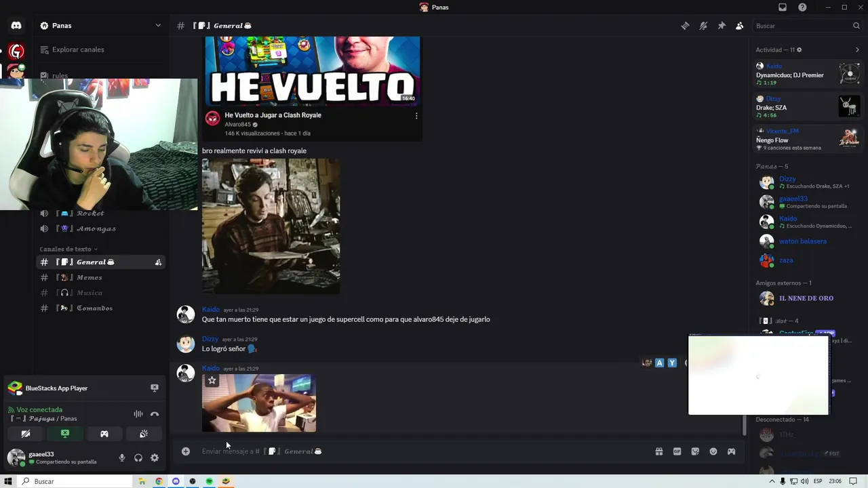
Task: Toggle channel notification mute bell icon
Action: click(703, 26)
